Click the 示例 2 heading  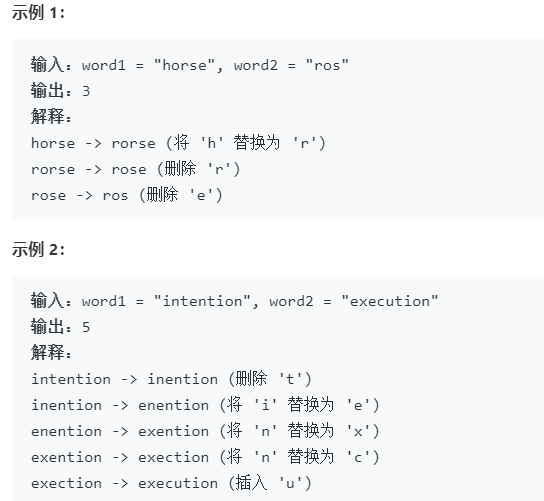38,249
